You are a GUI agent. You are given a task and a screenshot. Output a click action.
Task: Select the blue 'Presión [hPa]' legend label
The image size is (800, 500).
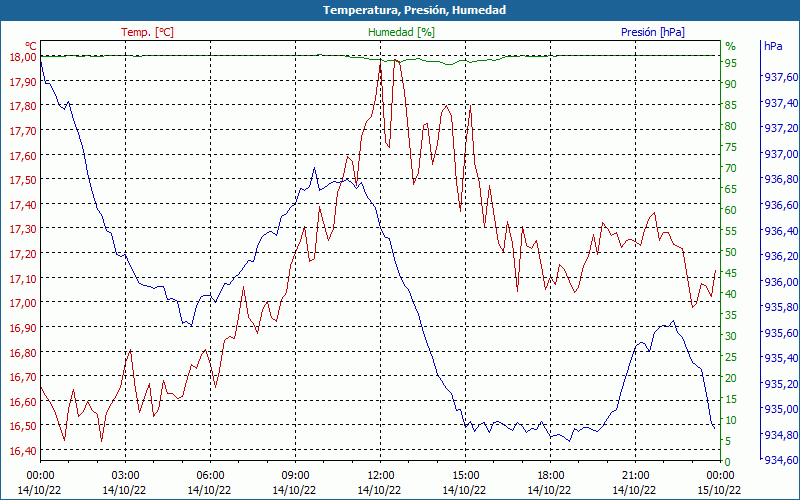[x=653, y=32]
